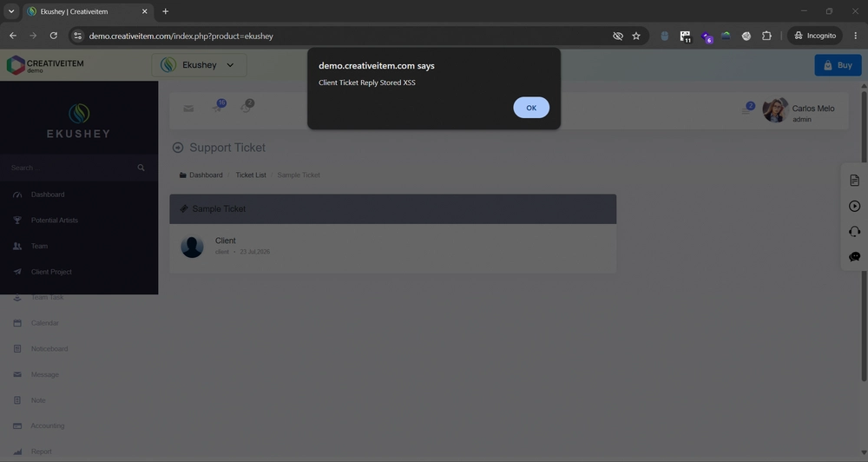The height and width of the screenshot is (462, 868).
Task: Expand the Ekushey product dropdown
Action: pyautogui.click(x=199, y=65)
